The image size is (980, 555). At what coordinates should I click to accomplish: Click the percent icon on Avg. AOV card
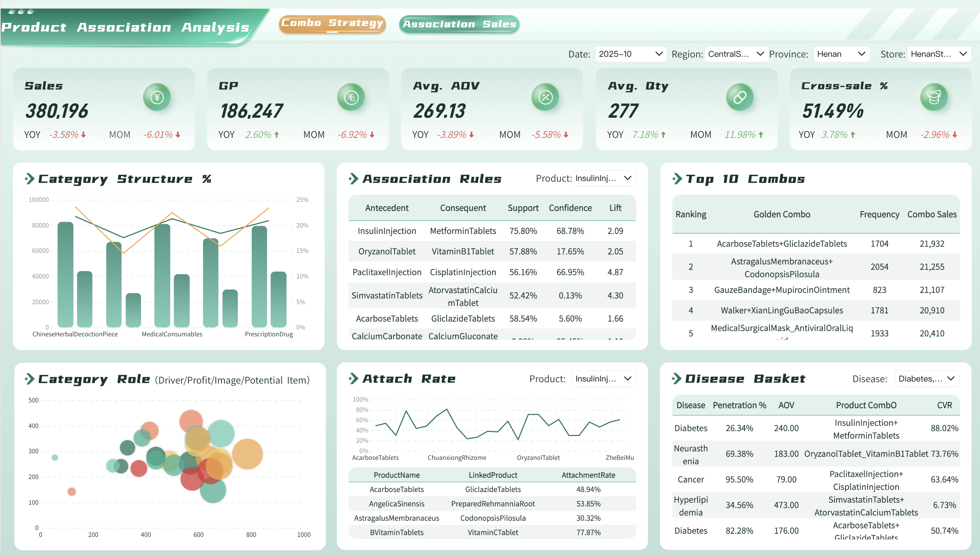[545, 97]
